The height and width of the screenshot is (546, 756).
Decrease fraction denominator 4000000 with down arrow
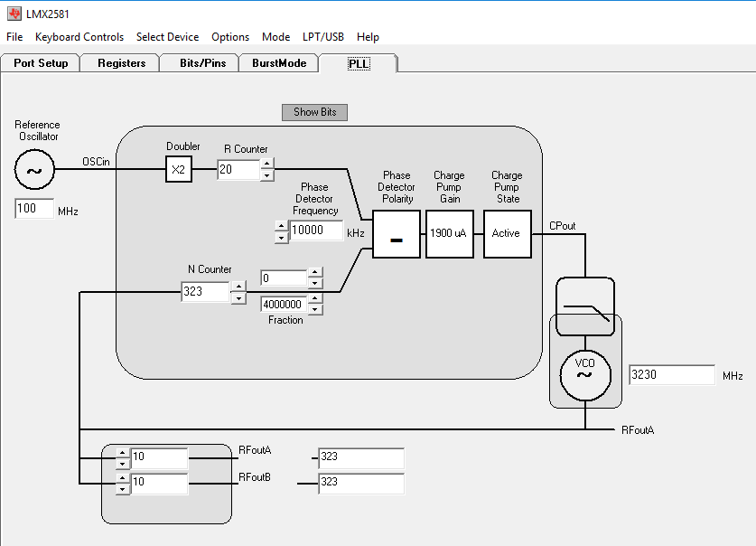315,309
